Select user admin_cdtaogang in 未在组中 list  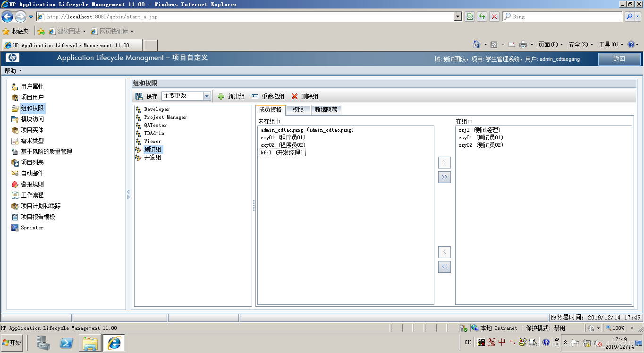(307, 130)
